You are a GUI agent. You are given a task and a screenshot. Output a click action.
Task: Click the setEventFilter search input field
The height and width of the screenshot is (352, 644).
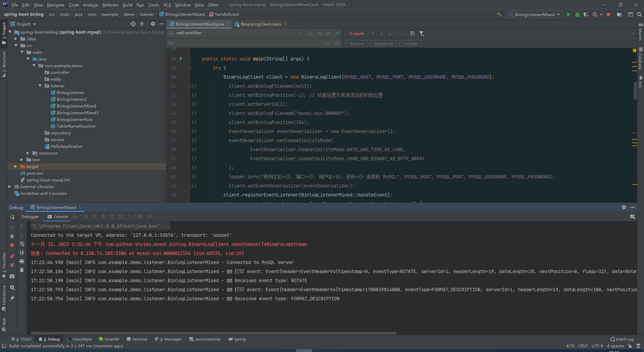(x=235, y=33)
